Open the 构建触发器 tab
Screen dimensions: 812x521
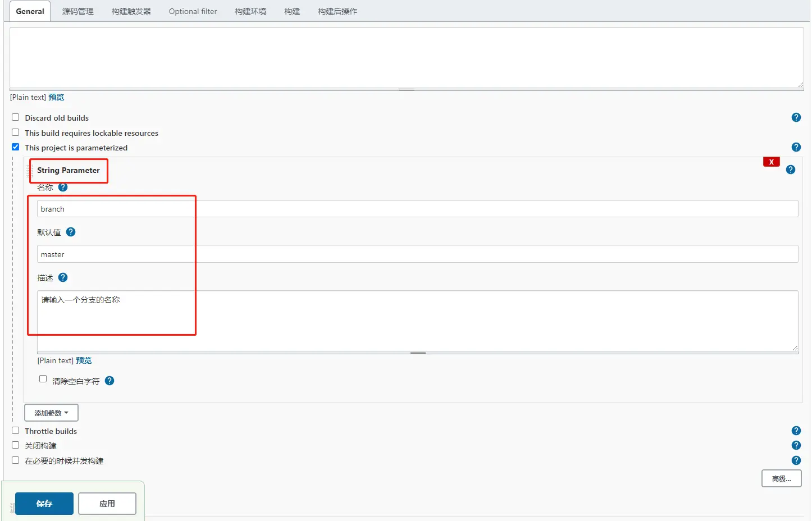[131, 11]
